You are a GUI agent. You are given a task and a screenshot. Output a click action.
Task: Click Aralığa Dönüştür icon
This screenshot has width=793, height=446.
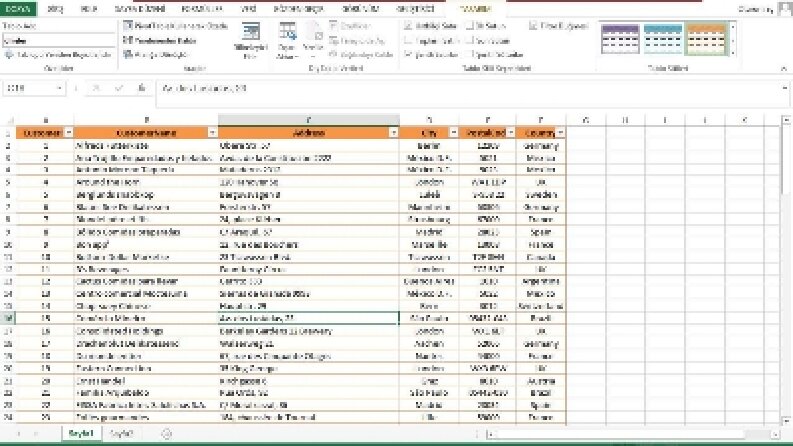click(x=128, y=54)
